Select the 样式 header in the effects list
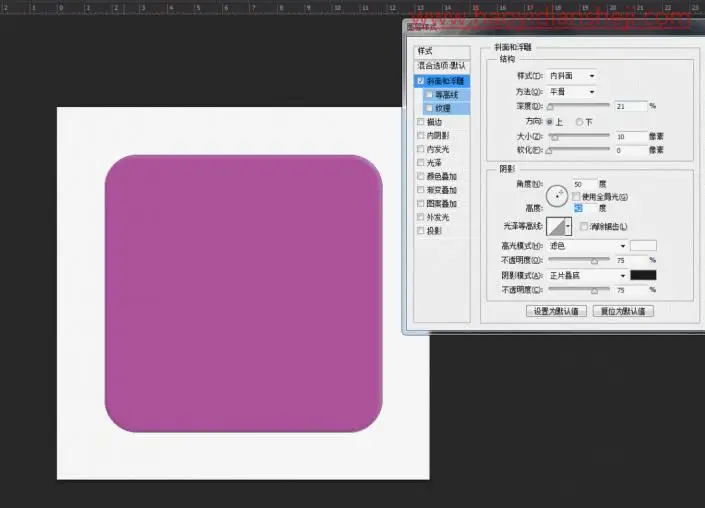 [x=442, y=51]
